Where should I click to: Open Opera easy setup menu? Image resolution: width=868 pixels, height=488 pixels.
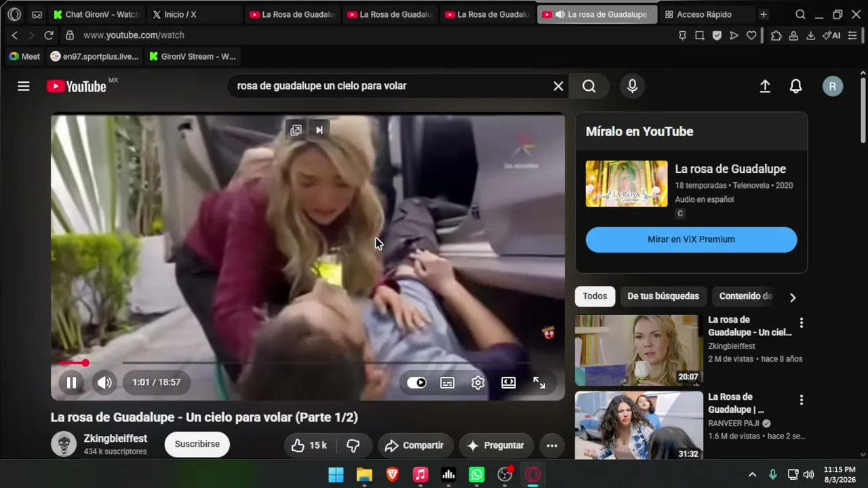pyautogui.click(x=852, y=35)
